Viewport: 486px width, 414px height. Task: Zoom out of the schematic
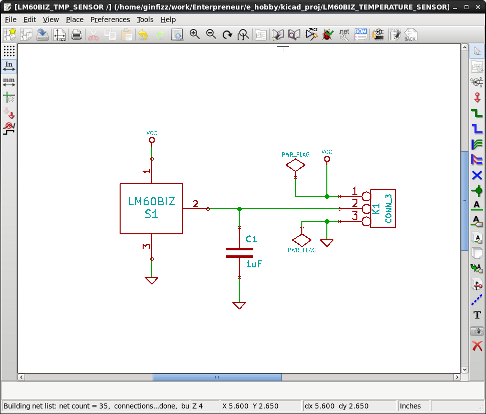pos(211,34)
